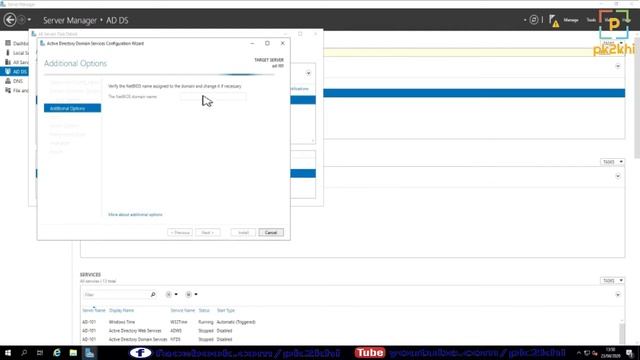Sort Services by Display Name column
Image resolution: width=640 pixels, height=360 pixels.
[x=121, y=310]
